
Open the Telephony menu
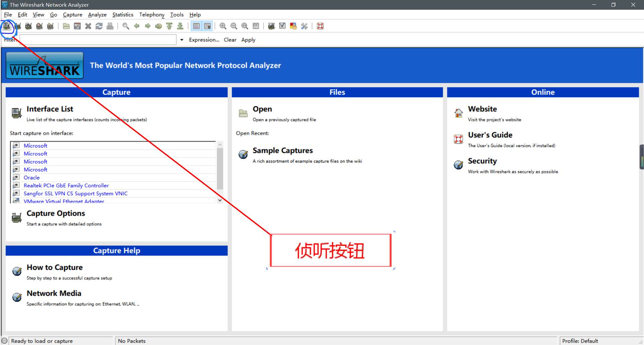[152, 15]
